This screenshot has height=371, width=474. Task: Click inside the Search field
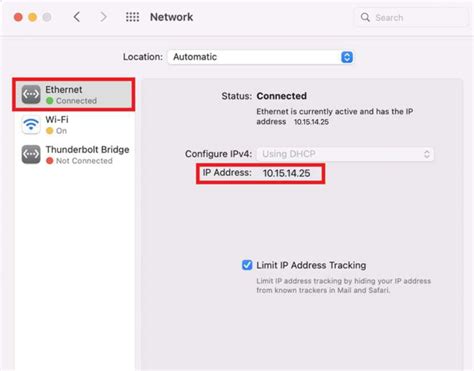coord(411,17)
